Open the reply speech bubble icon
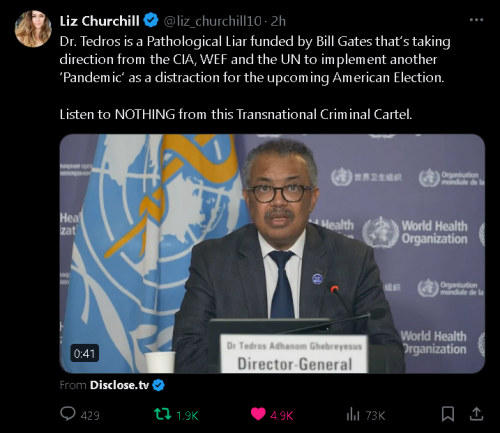The image size is (500, 433). coord(68,414)
